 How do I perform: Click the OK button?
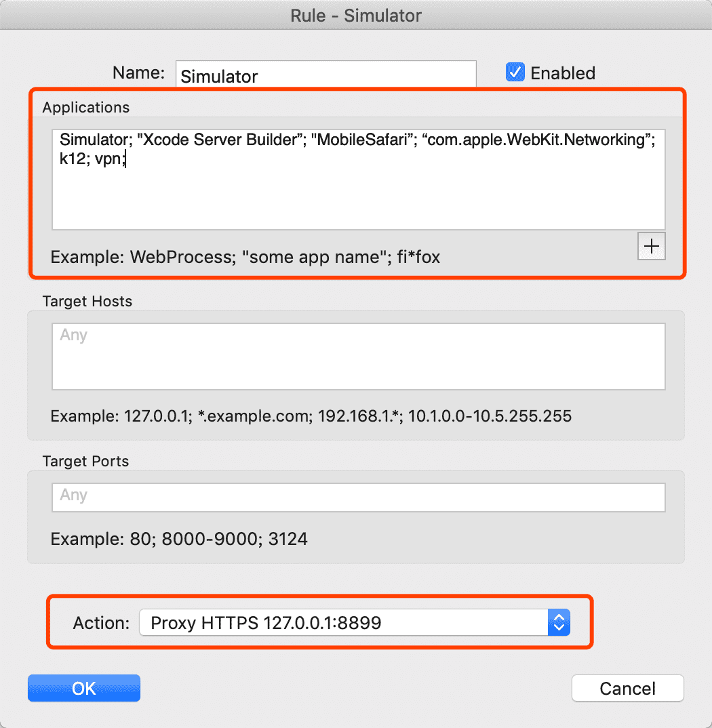pyautogui.click(x=84, y=688)
